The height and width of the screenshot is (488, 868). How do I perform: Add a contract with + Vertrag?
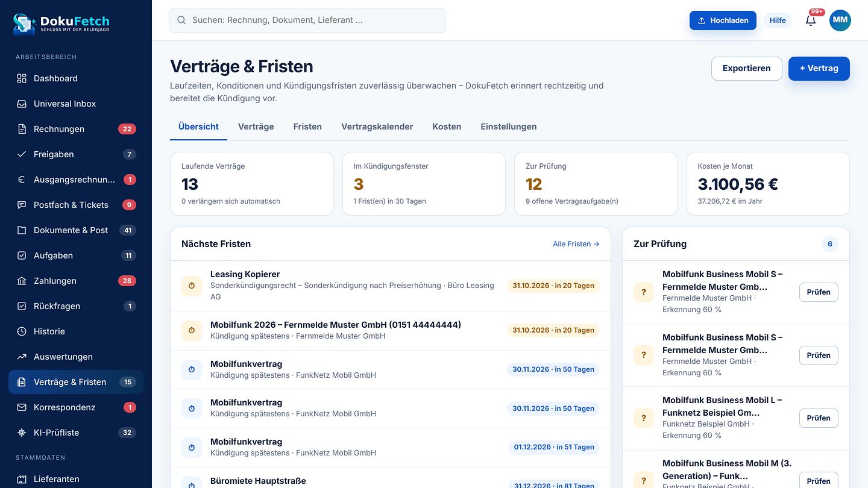click(819, 68)
